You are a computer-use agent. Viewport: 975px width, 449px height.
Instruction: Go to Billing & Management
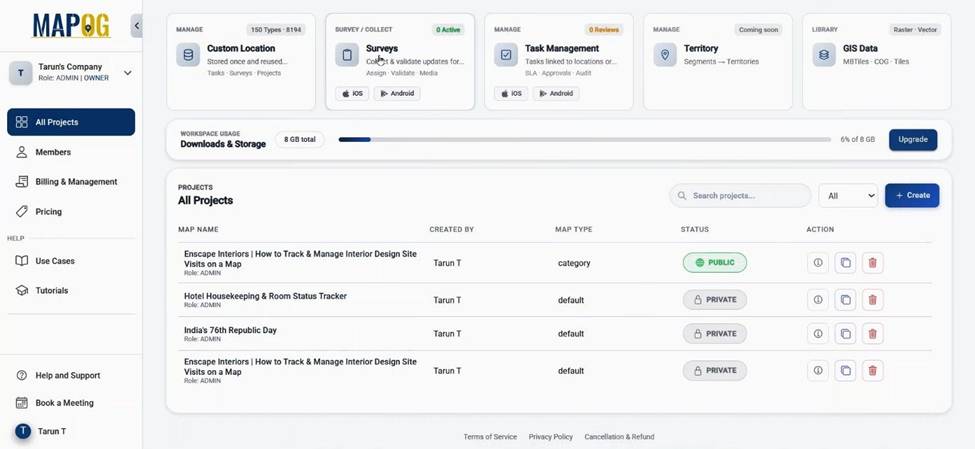[x=76, y=182]
